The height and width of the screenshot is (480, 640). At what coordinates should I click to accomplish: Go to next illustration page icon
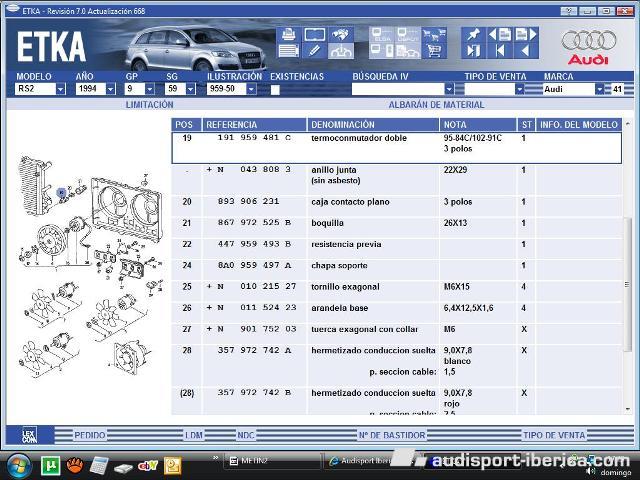tap(526, 35)
